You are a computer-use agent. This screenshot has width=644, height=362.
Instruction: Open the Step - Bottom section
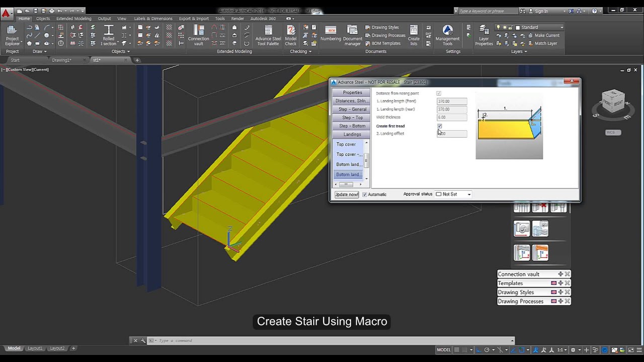(x=352, y=126)
